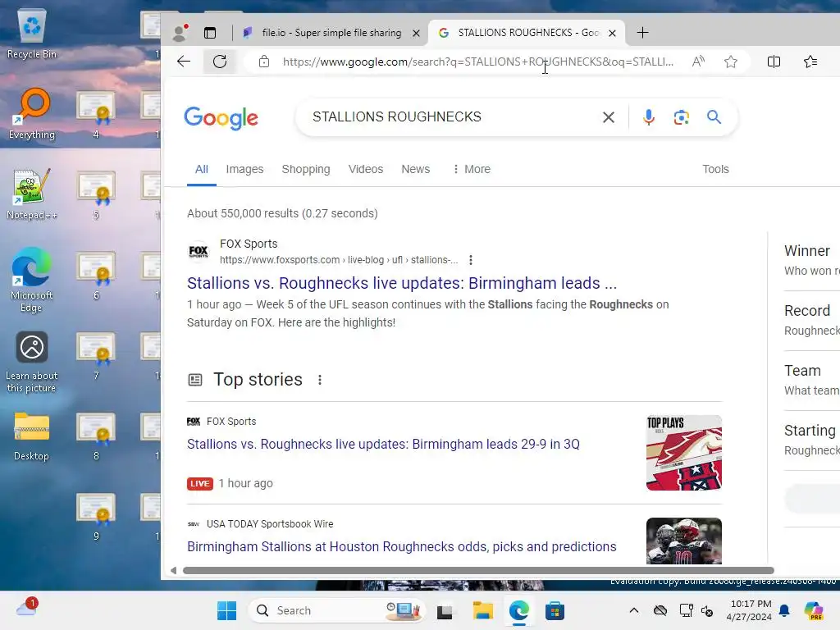The height and width of the screenshot is (630, 840).
Task: Open odds, picks and predictions story
Action: coord(402,546)
